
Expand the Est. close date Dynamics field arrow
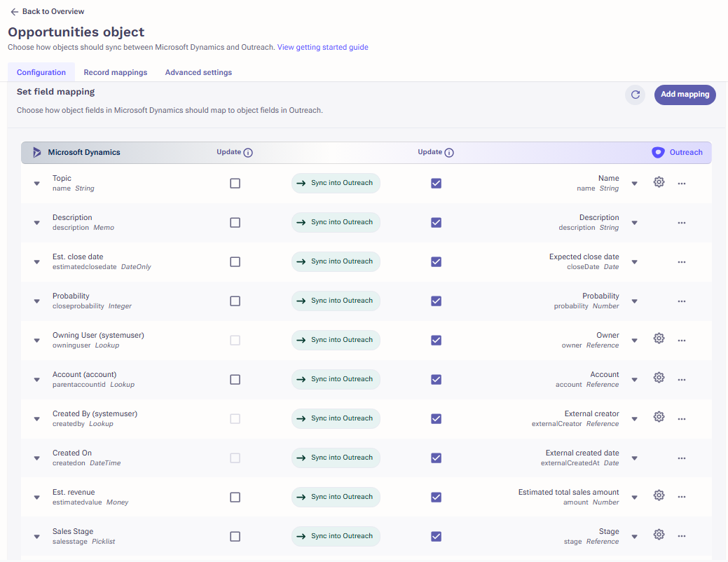(36, 262)
